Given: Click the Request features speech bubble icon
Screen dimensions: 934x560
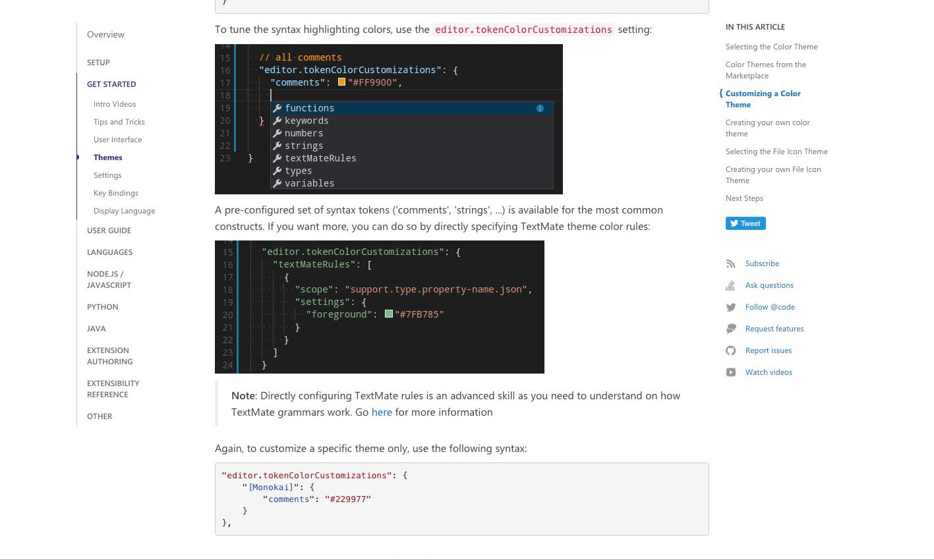Looking at the screenshot, I should pyautogui.click(x=731, y=328).
